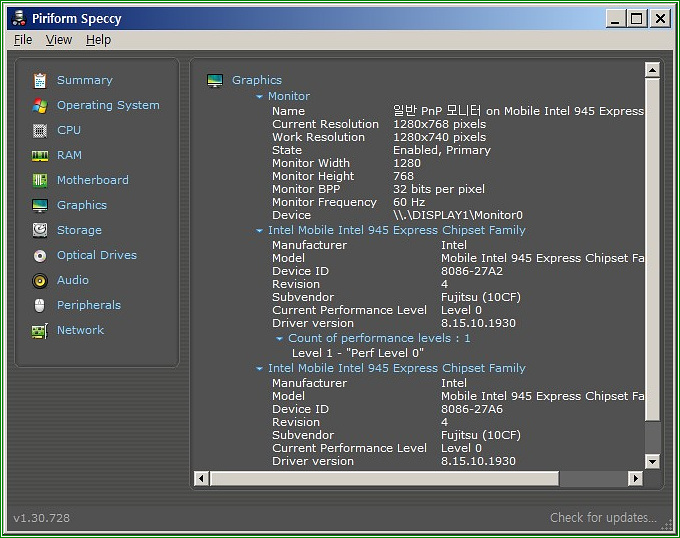Open the Summary section
Screen dimensions: 680x538
coord(85,80)
